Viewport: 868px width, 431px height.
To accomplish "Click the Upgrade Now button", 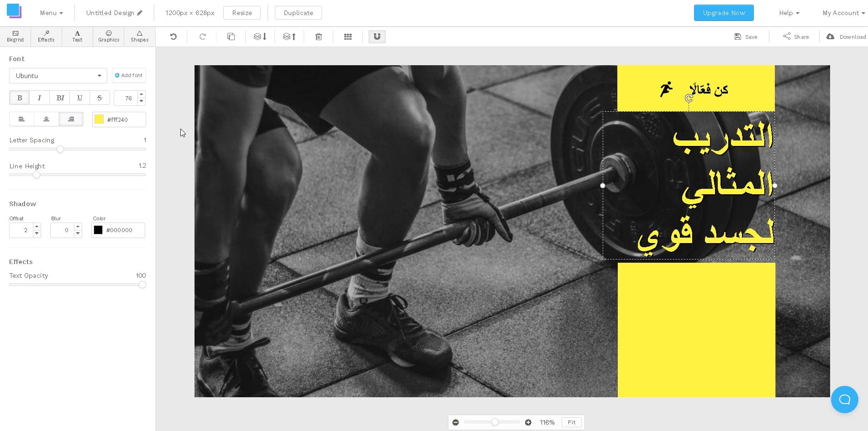I will 724,13.
